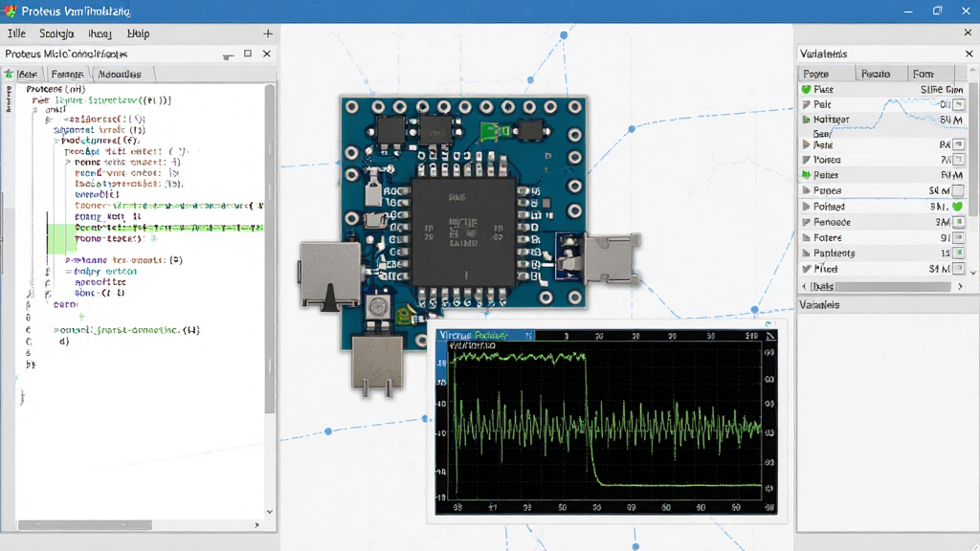The image size is (980, 551).
Task: Expand the Yoisrs row triangle
Action: click(806, 160)
